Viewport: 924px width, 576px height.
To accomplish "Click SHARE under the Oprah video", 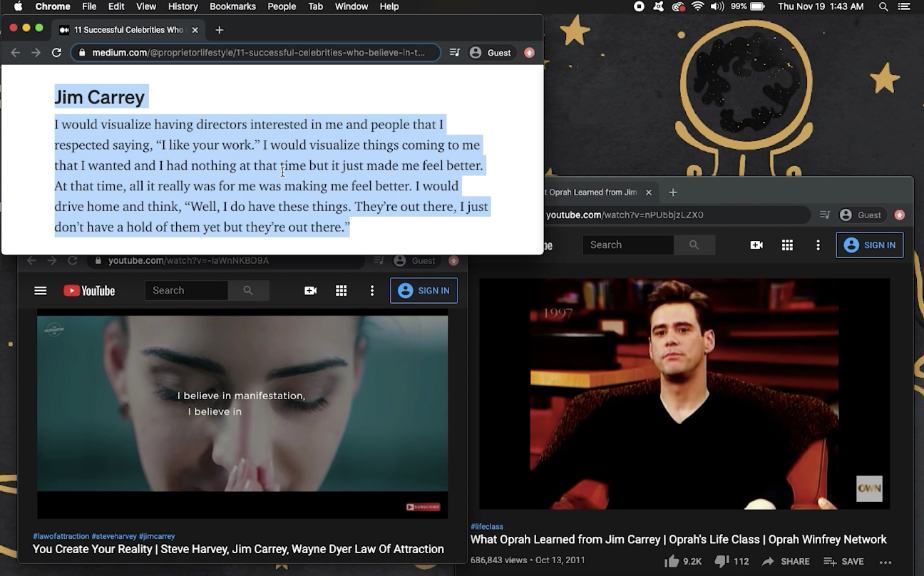I will (x=786, y=562).
